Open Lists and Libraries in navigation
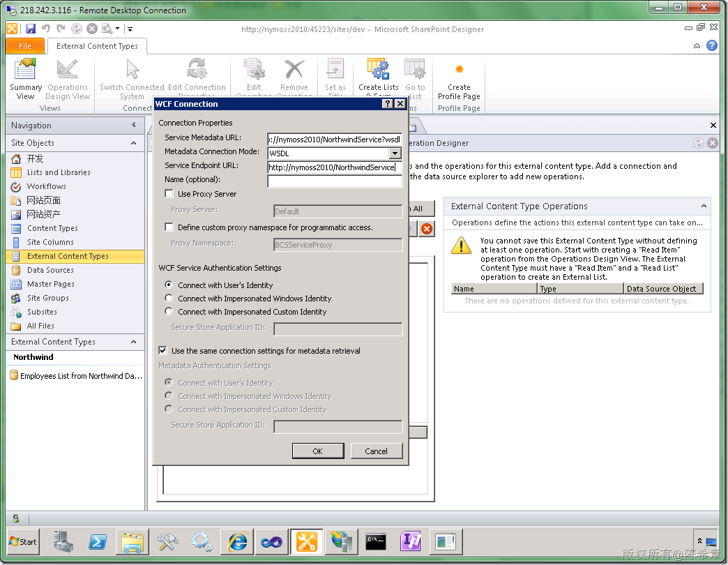This screenshot has height=565, width=728. [59, 172]
